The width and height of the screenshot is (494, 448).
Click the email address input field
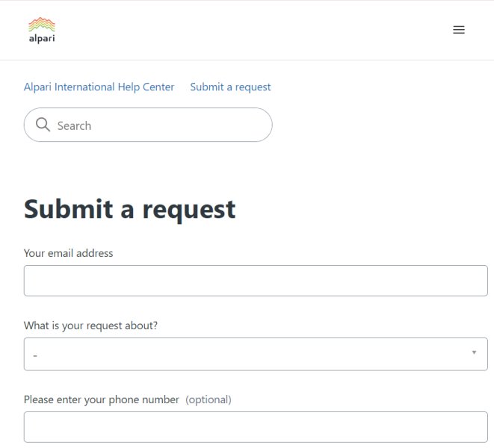point(256,281)
